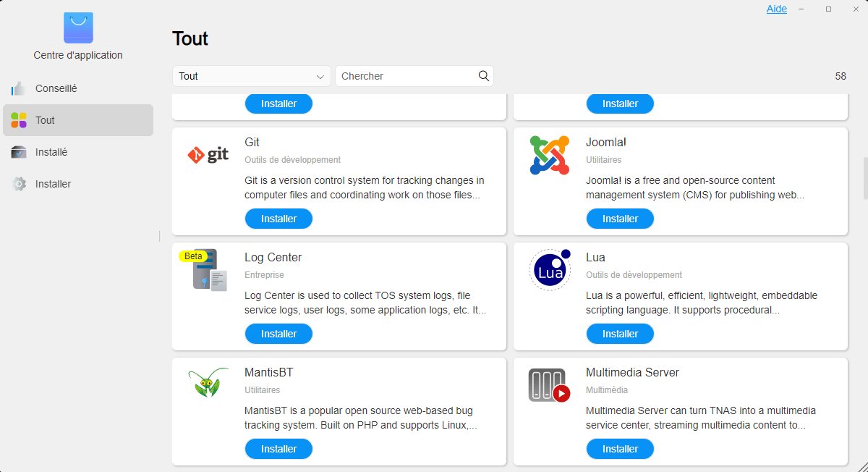Click the MantisBT mantis icon
Viewport: 868px width, 472px height.
click(208, 383)
